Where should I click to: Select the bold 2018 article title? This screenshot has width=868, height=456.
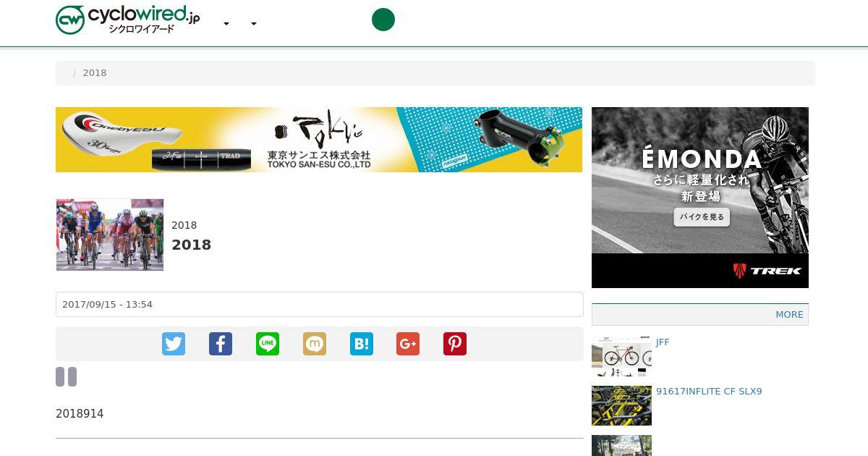pos(191,245)
